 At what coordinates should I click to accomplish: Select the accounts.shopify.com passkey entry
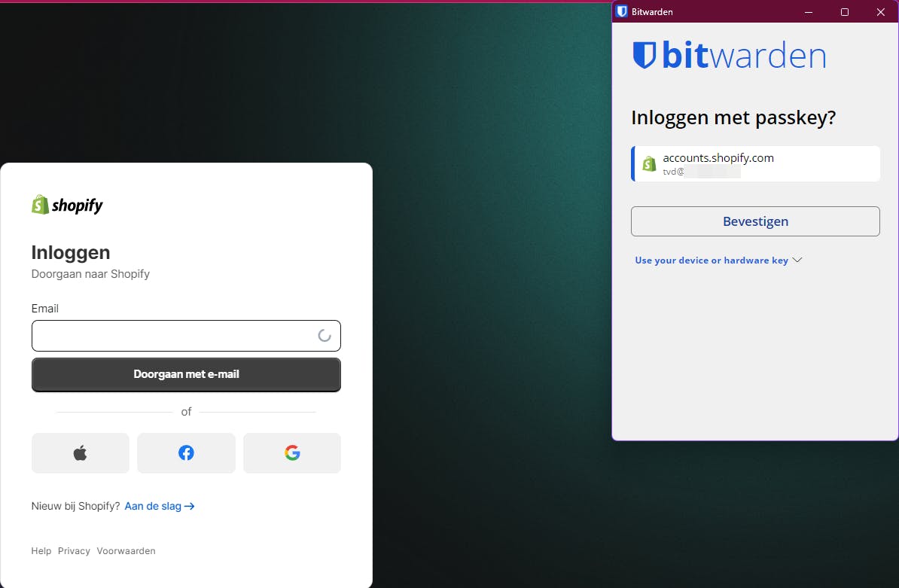(755, 163)
